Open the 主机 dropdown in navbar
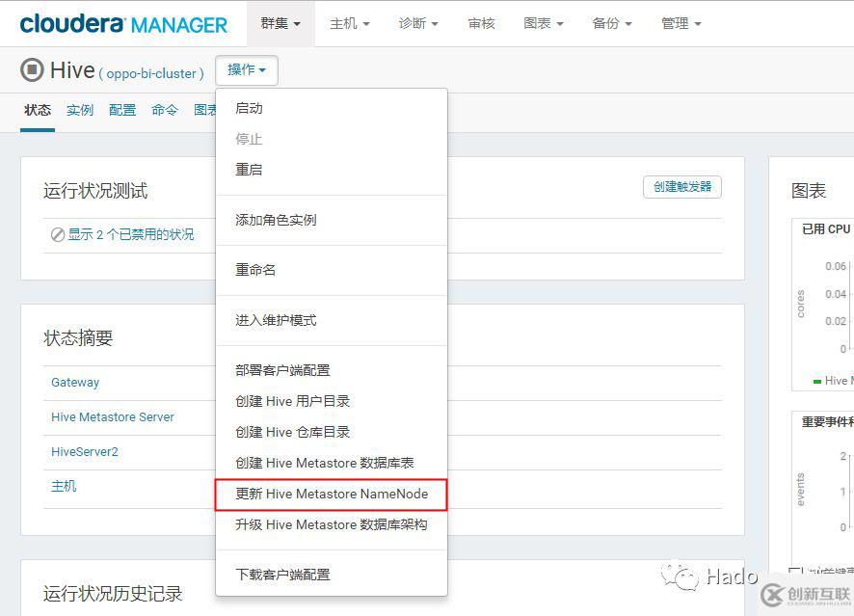The height and width of the screenshot is (616, 854). [350, 23]
